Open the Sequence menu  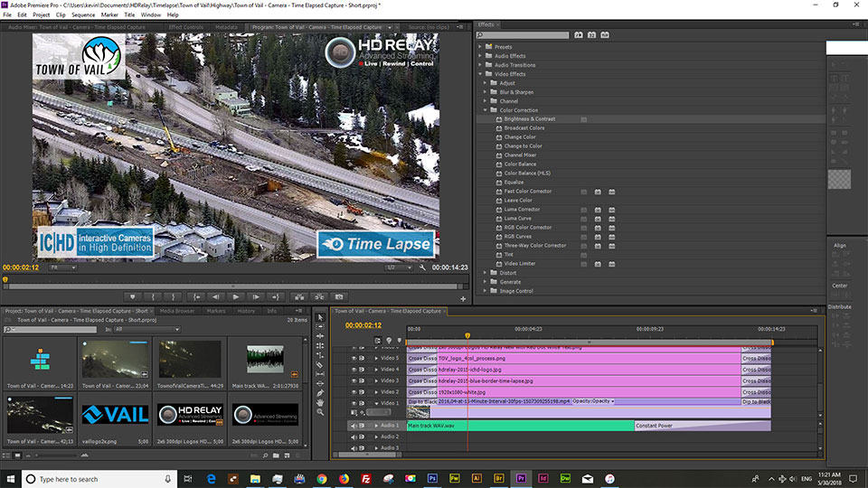82,15
